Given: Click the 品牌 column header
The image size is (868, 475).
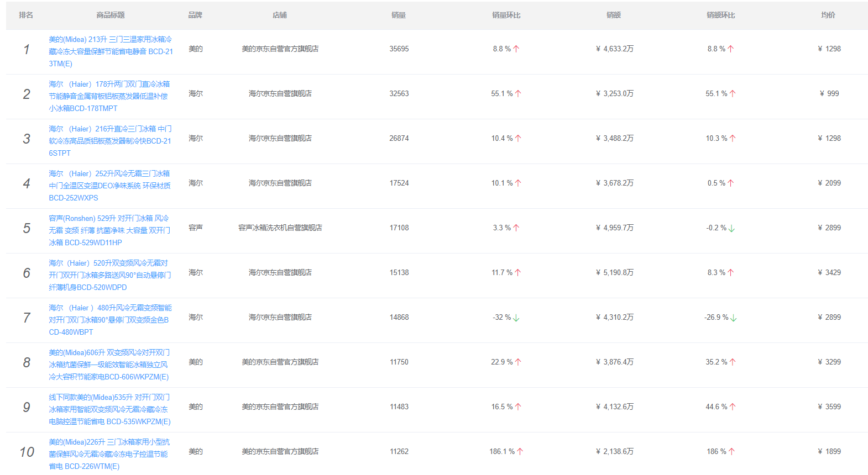Looking at the screenshot, I should tap(195, 15).
